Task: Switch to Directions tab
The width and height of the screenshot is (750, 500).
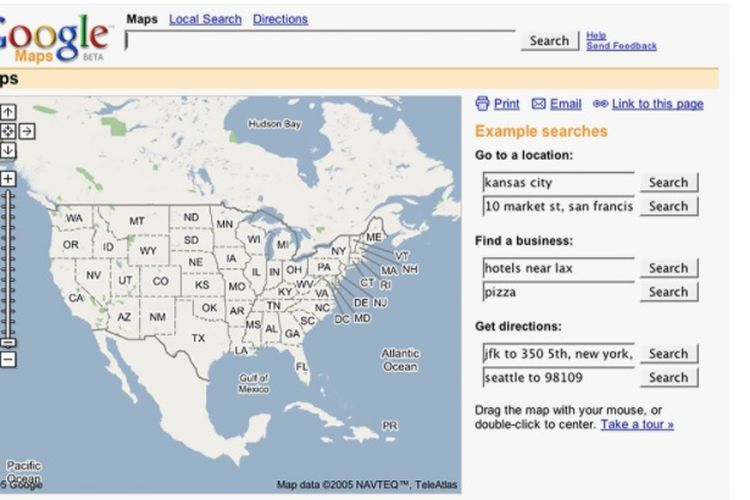Action: [x=280, y=19]
